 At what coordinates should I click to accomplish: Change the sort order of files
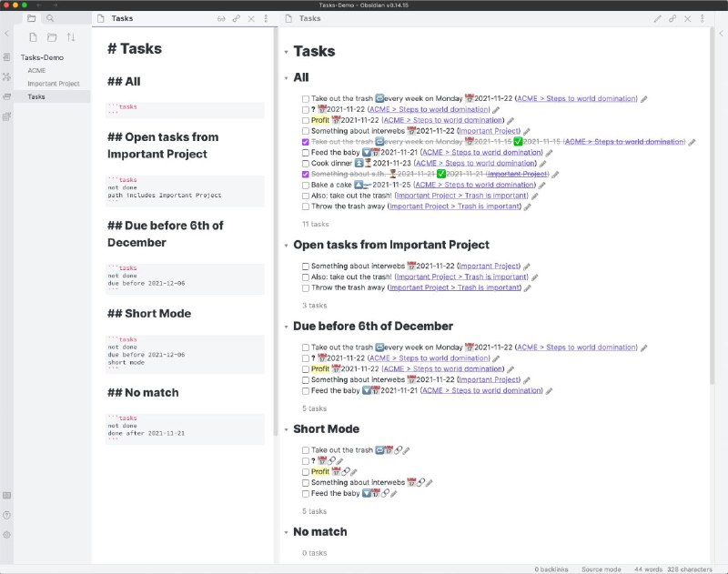point(72,37)
